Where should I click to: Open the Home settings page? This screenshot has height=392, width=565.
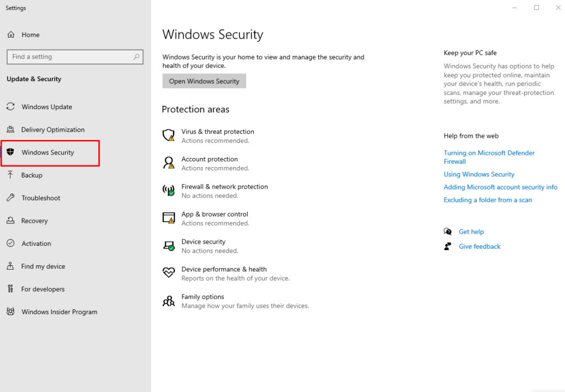coord(31,35)
